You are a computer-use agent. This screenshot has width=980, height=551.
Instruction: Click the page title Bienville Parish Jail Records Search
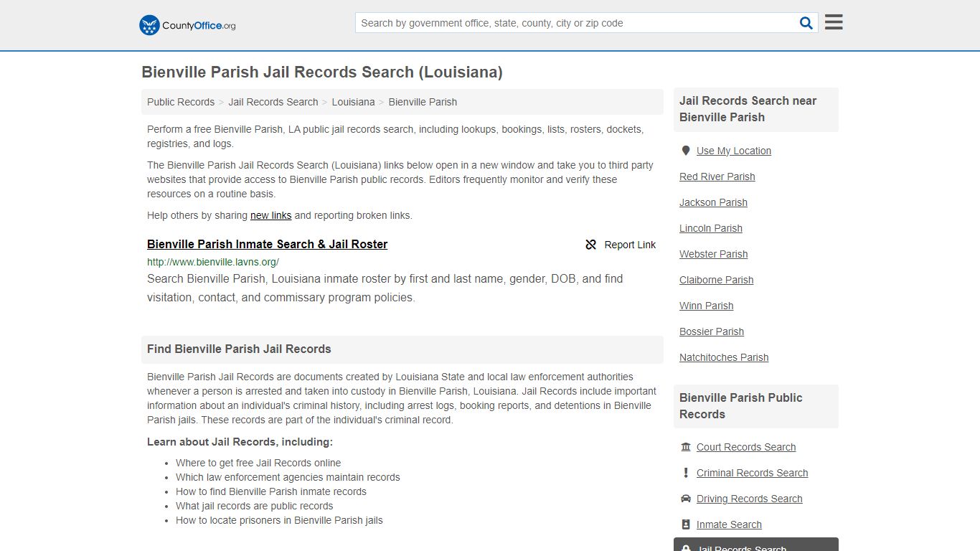pyautogui.click(x=322, y=72)
